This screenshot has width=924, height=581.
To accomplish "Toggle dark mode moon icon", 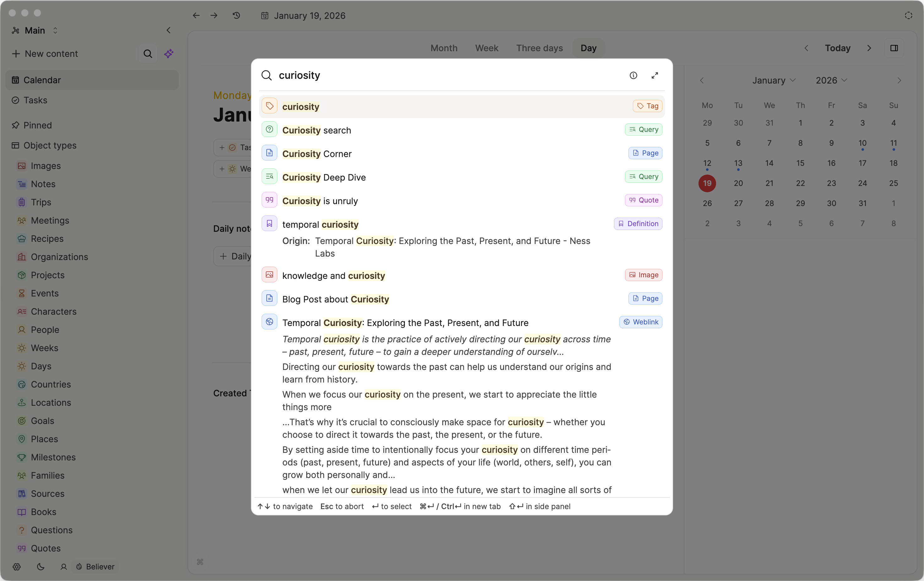I will (x=40, y=567).
